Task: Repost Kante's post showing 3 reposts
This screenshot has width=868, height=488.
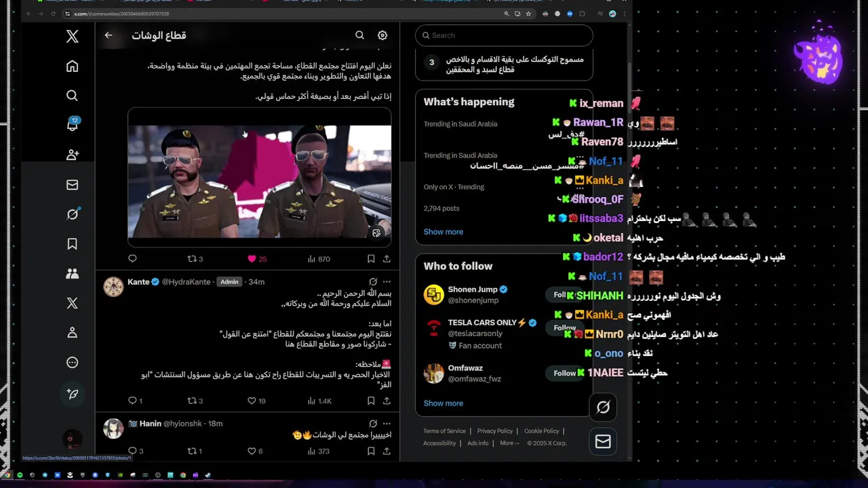Action: 195,401
